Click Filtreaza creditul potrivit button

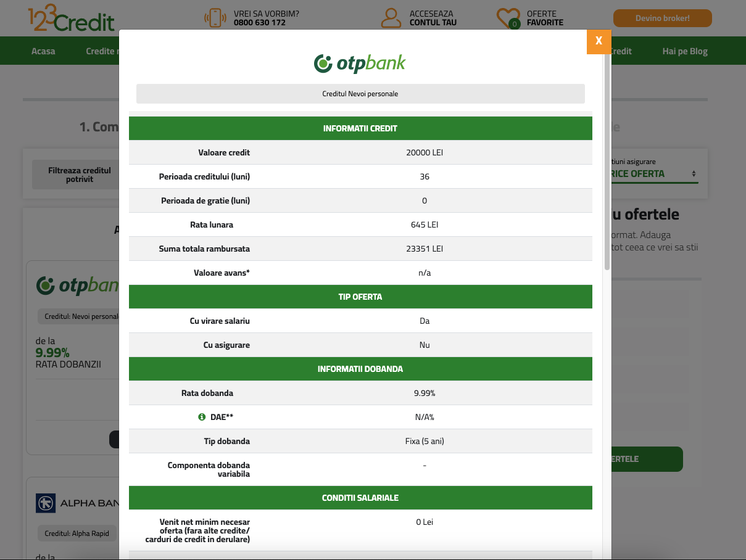pos(80,175)
